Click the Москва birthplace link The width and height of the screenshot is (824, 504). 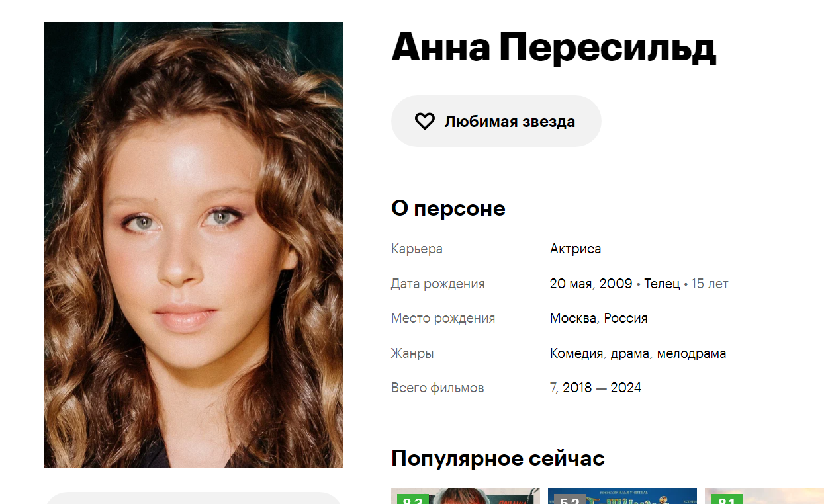(x=573, y=318)
